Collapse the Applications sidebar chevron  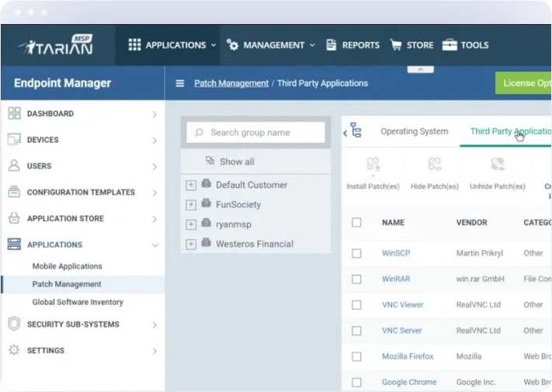point(155,245)
